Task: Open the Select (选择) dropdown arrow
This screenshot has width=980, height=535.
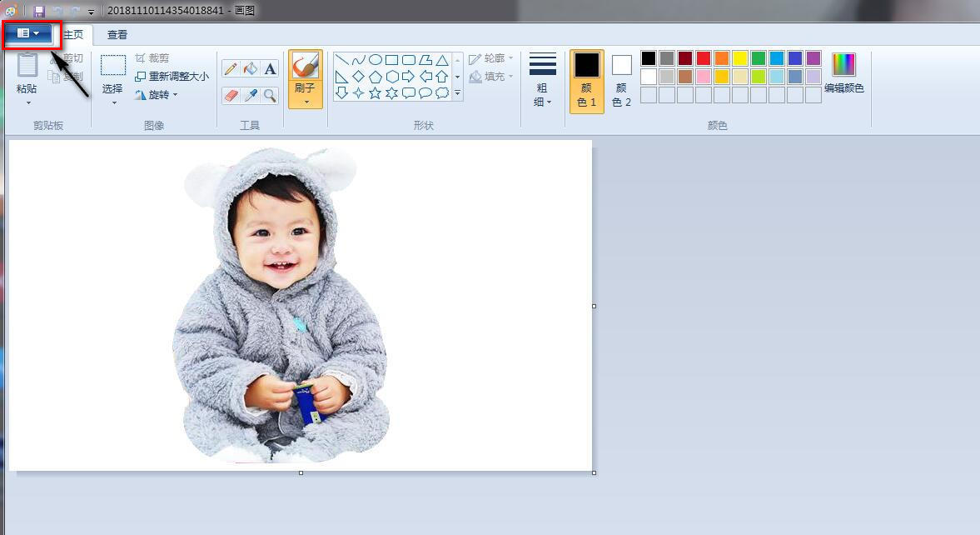Action: [x=114, y=102]
